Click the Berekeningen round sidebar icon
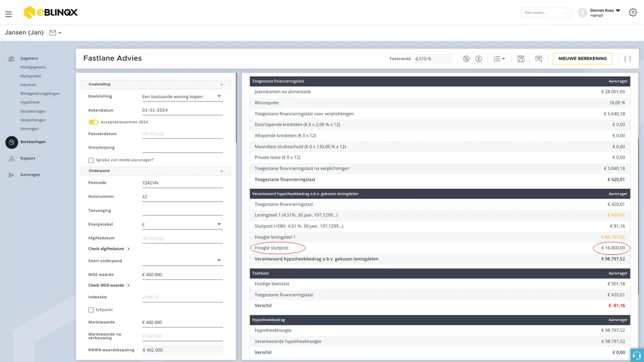This screenshot has height=362, width=644. point(12,142)
